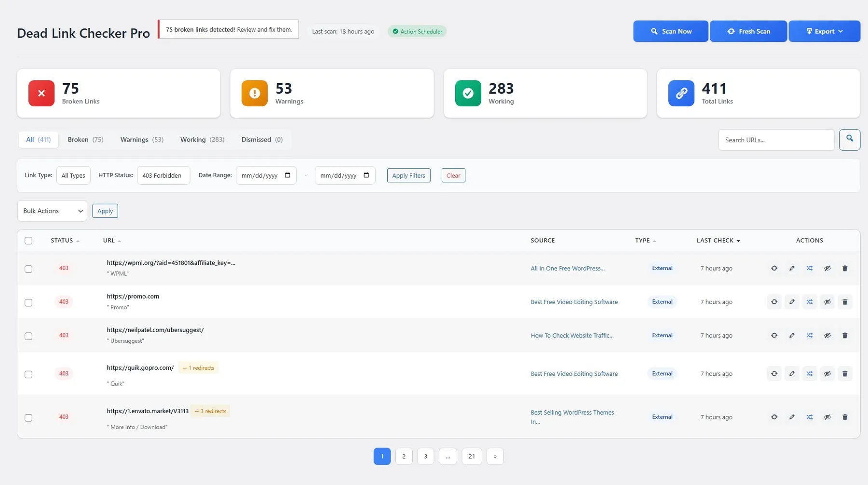The width and height of the screenshot is (868, 485).
Task: Tick the checkbox beside quik.gopro.com
Action: click(28, 374)
